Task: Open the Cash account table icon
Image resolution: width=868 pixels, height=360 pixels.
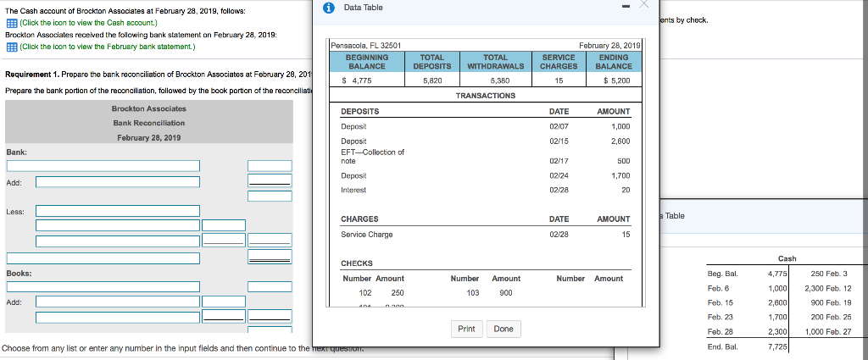Action: [11, 23]
